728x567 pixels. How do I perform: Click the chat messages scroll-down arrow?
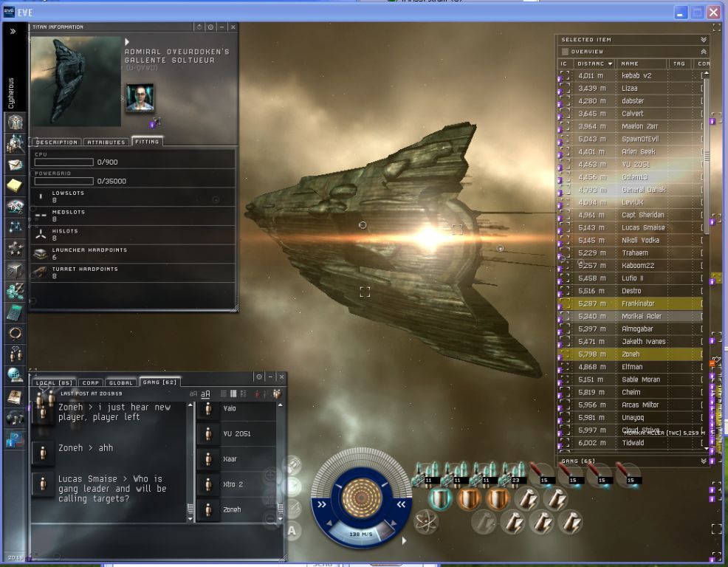point(190,519)
